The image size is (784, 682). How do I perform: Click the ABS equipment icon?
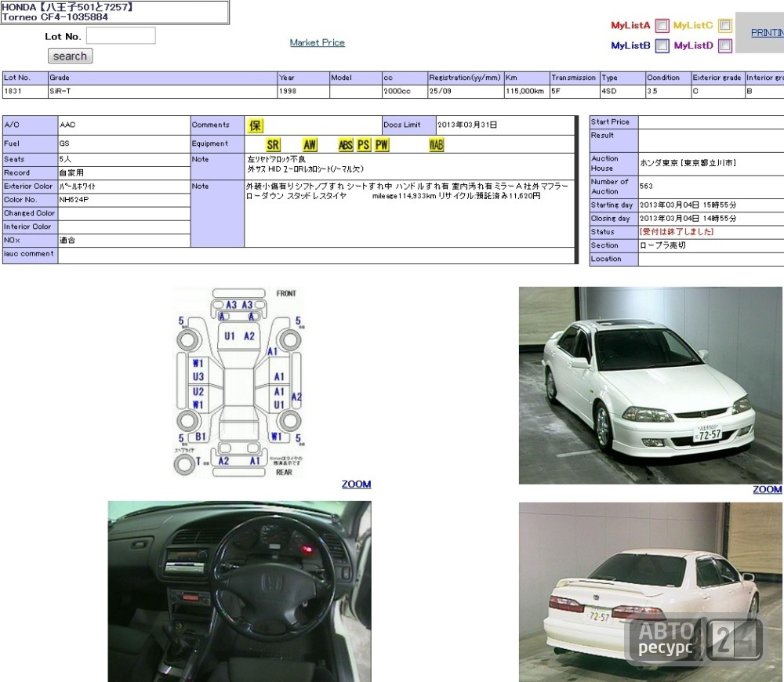[346, 145]
